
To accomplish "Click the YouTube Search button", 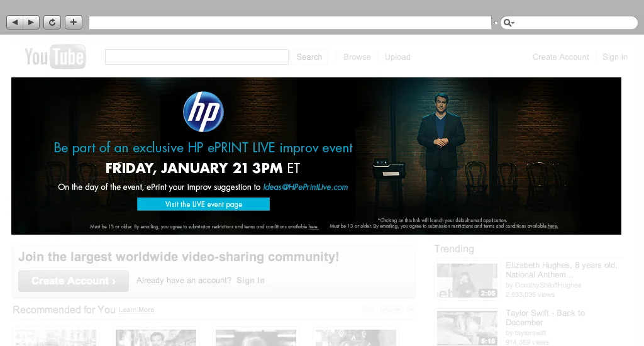I will coord(309,57).
